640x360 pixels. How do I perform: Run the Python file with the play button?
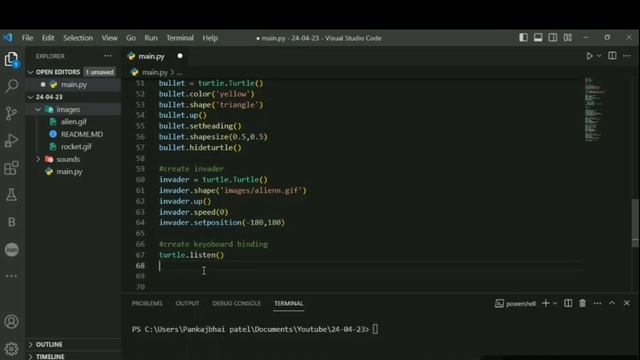click(x=589, y=56)
